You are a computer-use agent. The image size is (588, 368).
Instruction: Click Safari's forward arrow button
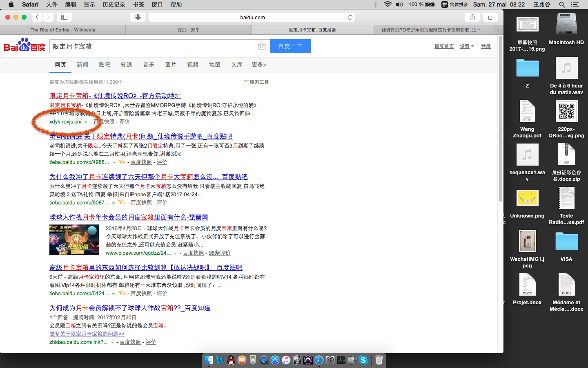click(x=49, y=17)
